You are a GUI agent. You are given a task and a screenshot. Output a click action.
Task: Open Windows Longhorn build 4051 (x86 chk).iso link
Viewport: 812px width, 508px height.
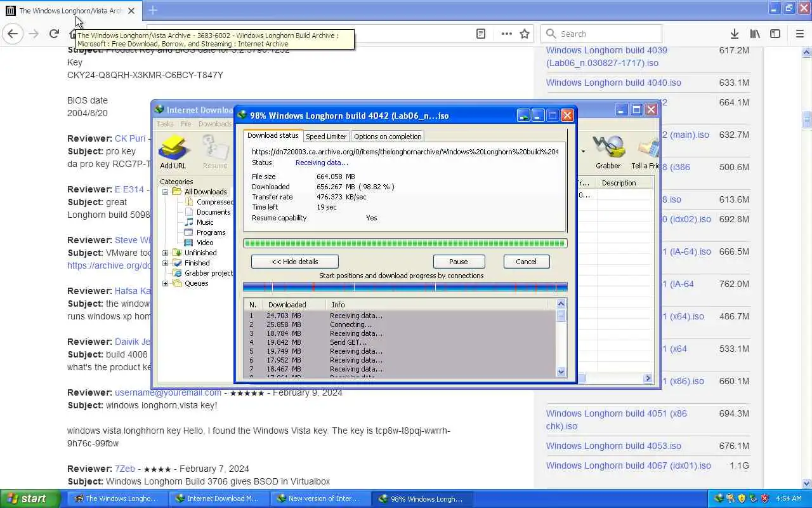point(617,420)
